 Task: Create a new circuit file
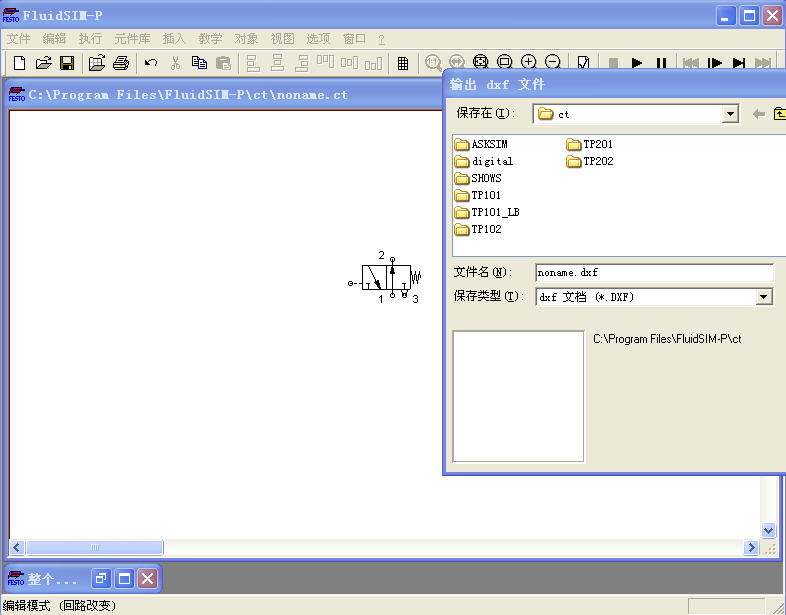19,63
